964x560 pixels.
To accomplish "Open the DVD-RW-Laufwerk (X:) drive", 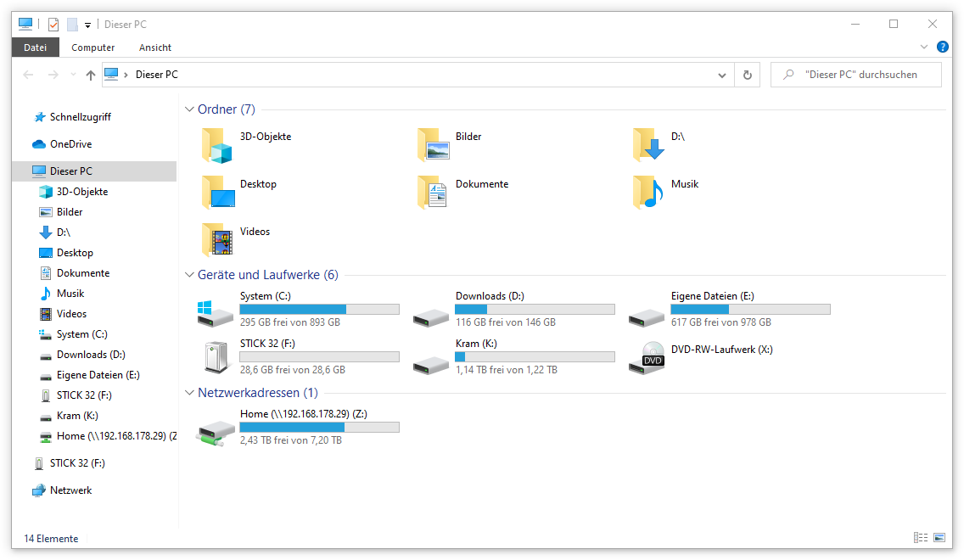I will (721, 350).
